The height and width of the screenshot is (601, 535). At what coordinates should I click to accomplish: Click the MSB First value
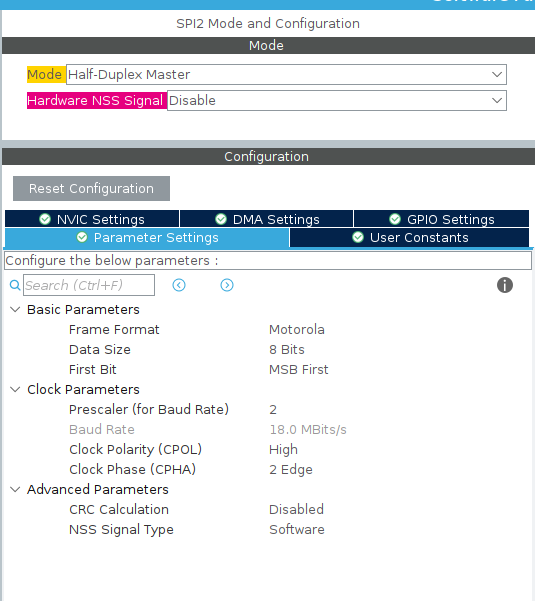coord(299,369)
